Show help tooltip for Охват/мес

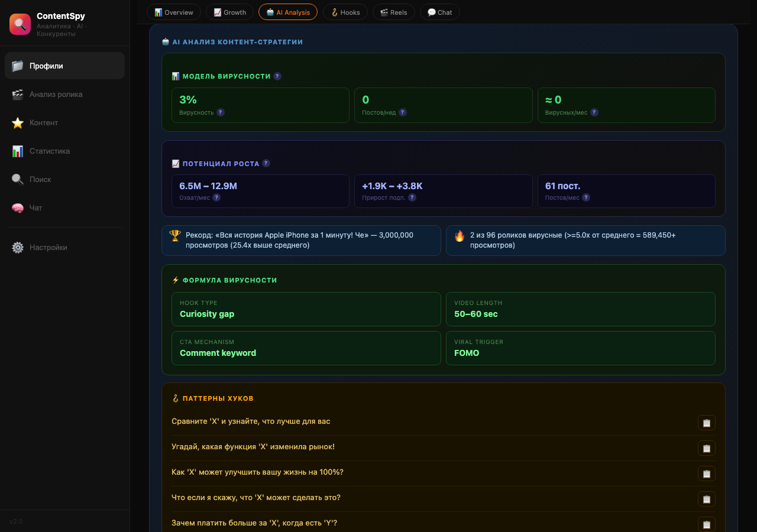(x=216, y=197)
